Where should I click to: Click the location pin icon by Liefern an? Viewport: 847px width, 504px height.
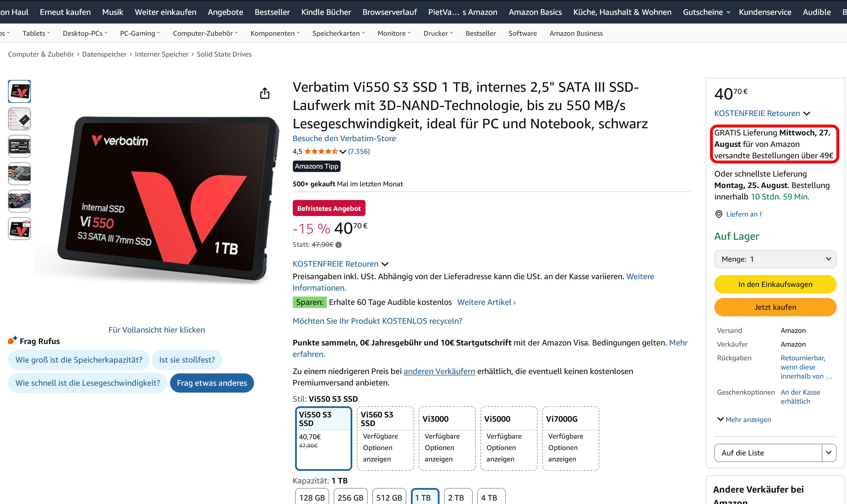pyautogui.click(x=719, y=214)
